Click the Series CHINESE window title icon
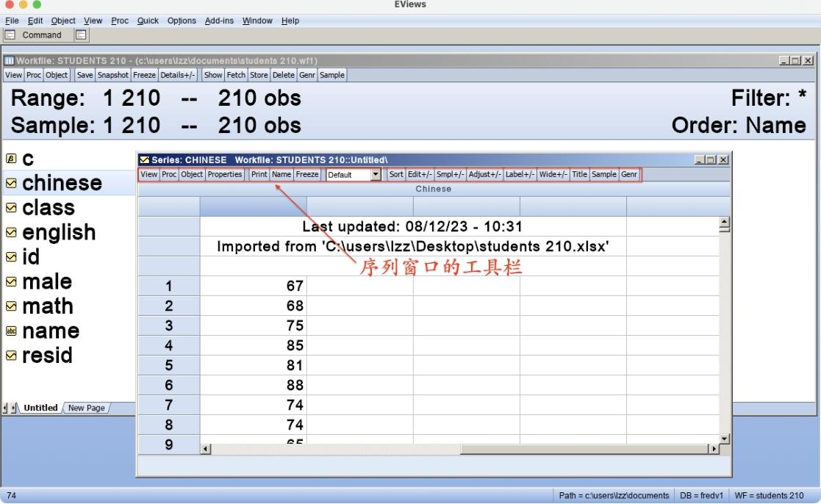 (x=144, y=160)
